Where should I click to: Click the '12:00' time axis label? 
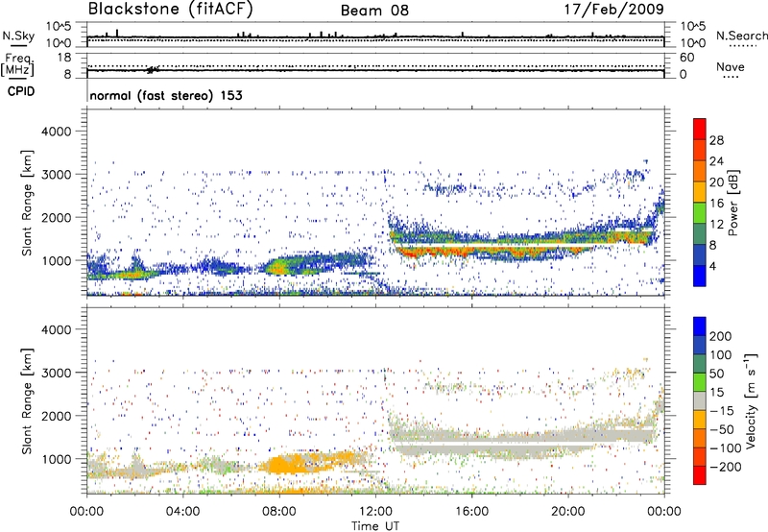pos(375,512)
